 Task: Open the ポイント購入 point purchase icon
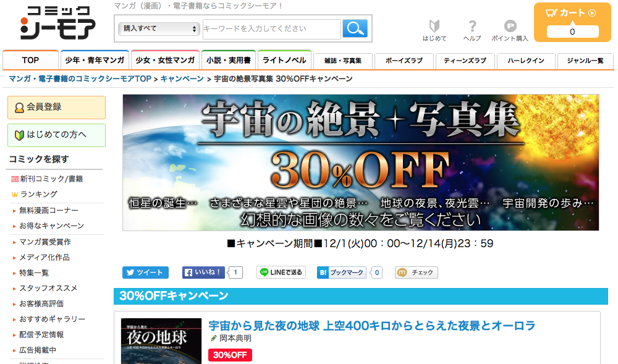coord(510,30)
